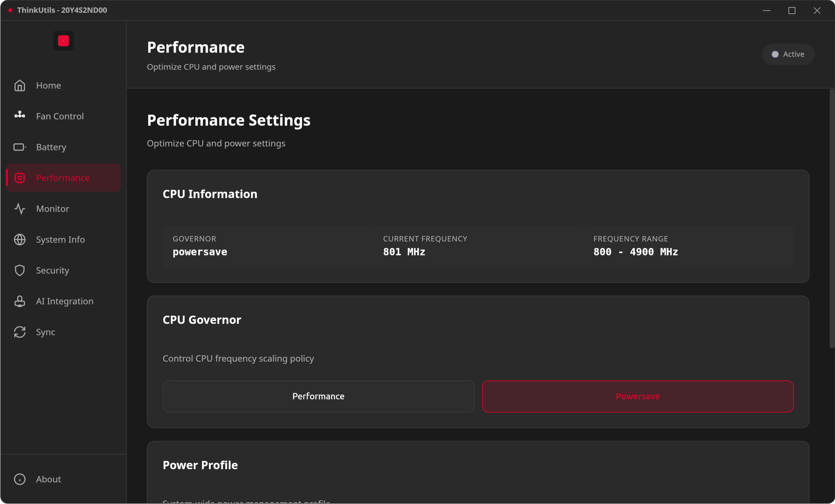Click the Battery icon in sidebar
Image resolution: width=835 pixels, height=504 pixels.
(20, 147)
